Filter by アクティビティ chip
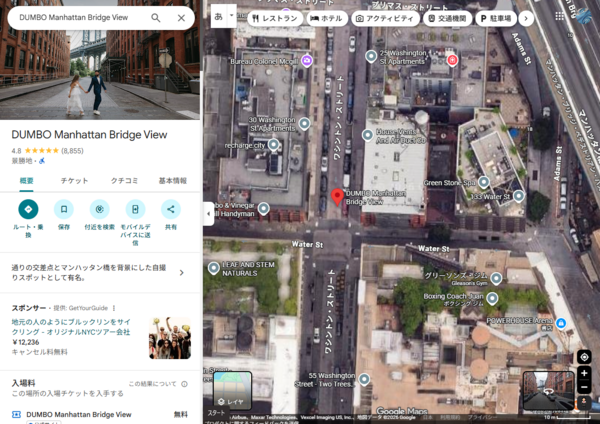The height and width of the screenshot is (424, 600). [x=385, y=18]
